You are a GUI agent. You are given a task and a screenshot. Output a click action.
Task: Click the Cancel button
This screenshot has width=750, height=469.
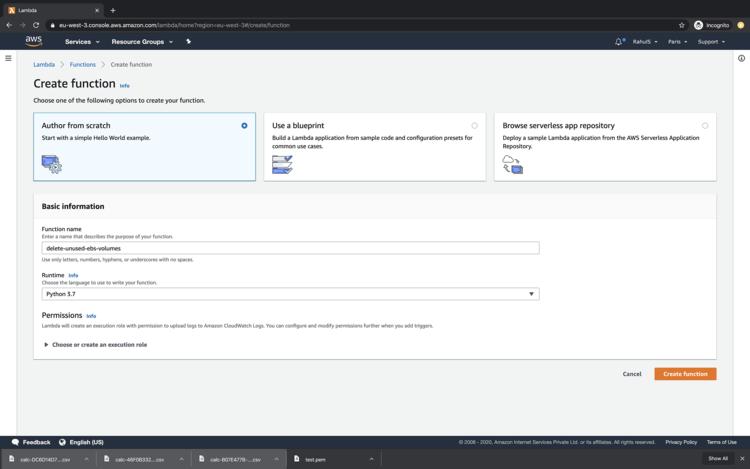coord(632,374)
